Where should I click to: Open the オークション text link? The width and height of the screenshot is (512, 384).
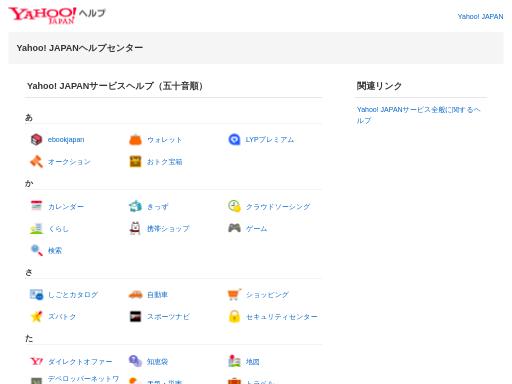[69, 162]
